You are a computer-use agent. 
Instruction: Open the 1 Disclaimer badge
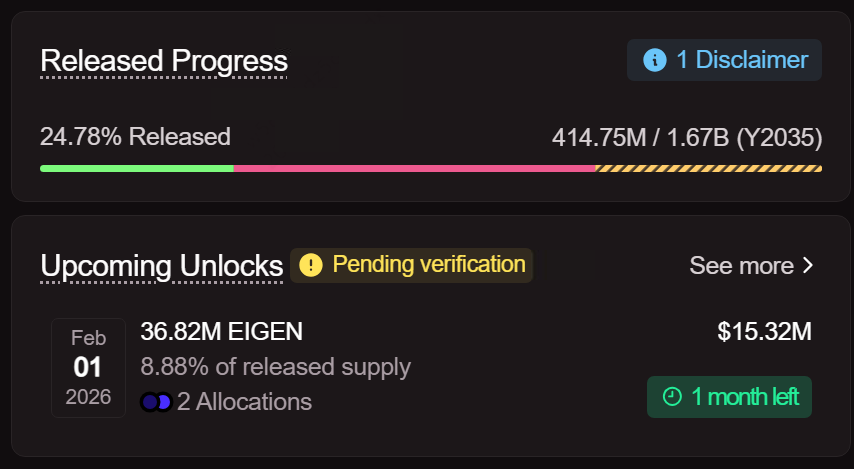[x=724, y=60]
